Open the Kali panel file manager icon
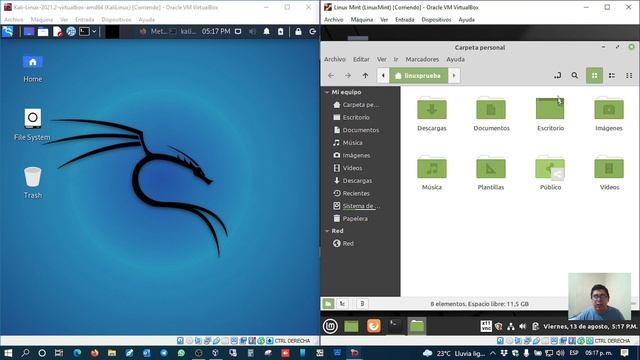The width and height of the screenshot is (640, 360). [x=43, y=31]
